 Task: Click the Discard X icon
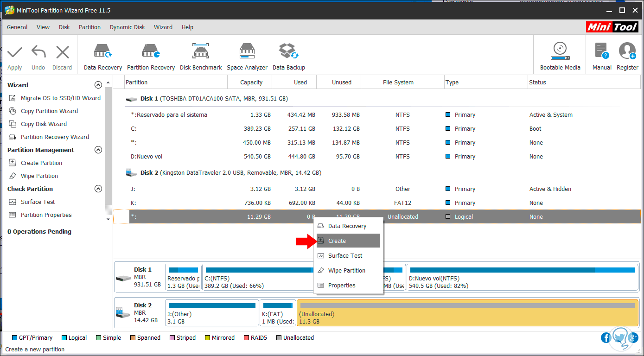point(62,52)
